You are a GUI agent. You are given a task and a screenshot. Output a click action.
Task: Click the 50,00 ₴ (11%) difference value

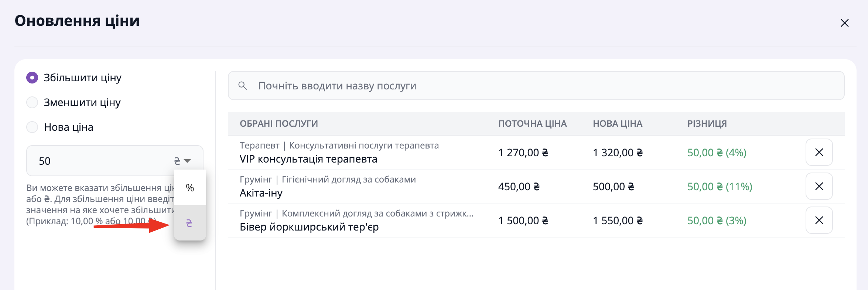pyautogui.click(x=720, y=187)
